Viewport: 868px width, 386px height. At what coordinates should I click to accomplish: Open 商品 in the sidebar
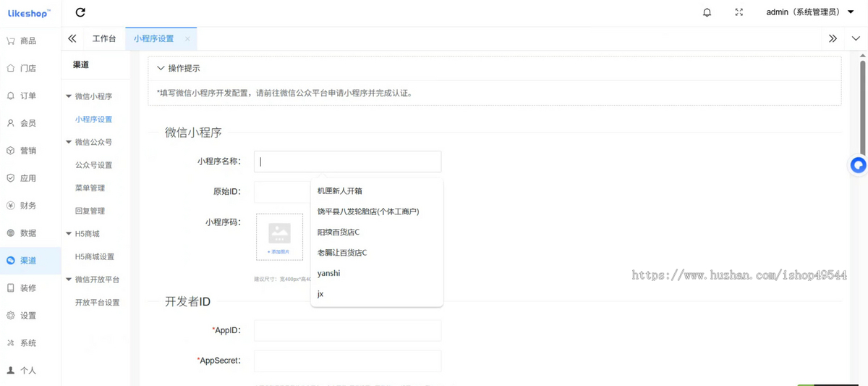[x=30, y=41]
